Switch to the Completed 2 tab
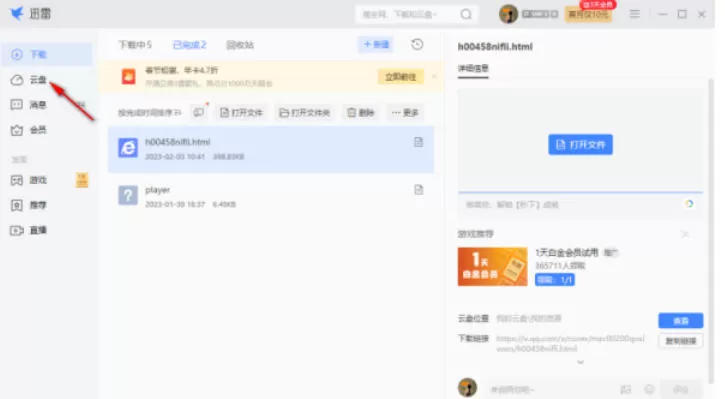 pos(189,45)
